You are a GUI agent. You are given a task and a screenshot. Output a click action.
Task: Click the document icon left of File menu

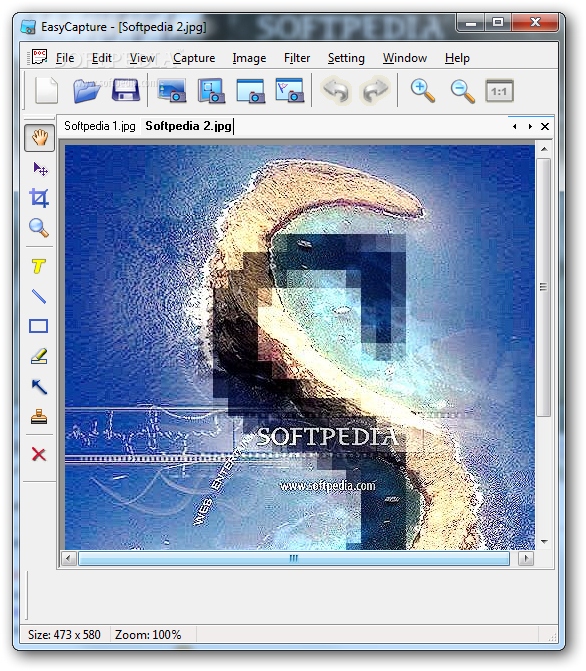click(39, 57)
